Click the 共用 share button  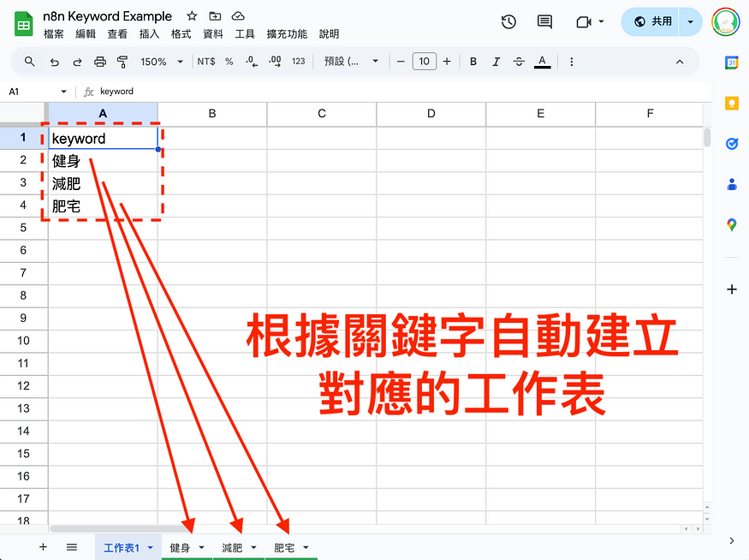(650, 21)
